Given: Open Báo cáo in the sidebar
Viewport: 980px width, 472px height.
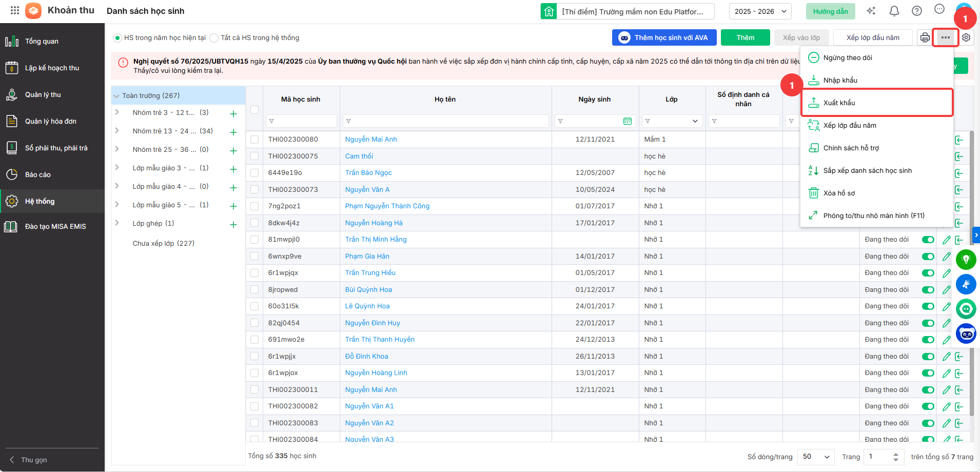Looking at the screenshot, I should (x=52, y=174).
